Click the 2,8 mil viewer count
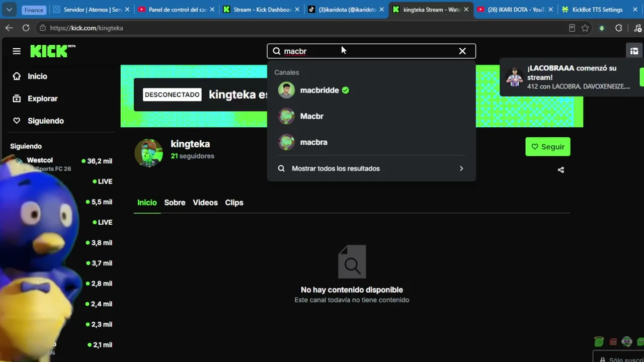 click(99, 284)
